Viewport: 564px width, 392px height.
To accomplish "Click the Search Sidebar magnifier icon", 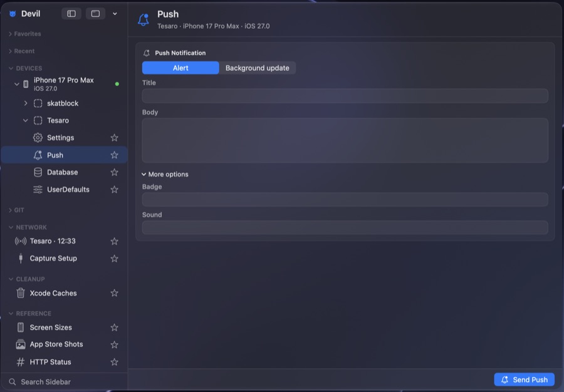I will (x=13, y=381).
